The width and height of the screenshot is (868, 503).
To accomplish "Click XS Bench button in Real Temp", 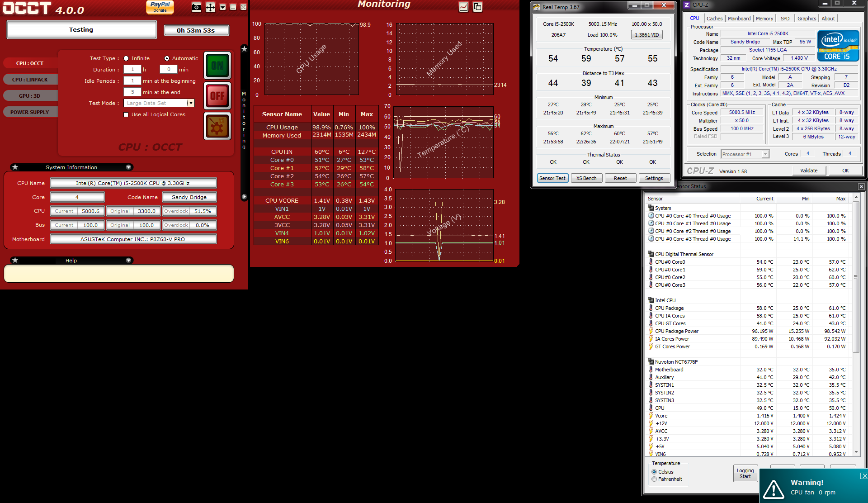I will click(586, 178).
